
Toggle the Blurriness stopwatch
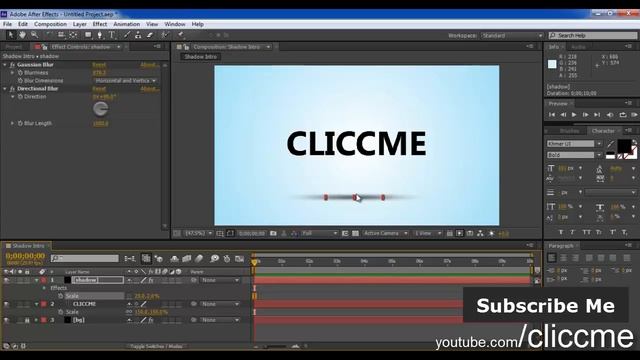(x=20, y=73)
